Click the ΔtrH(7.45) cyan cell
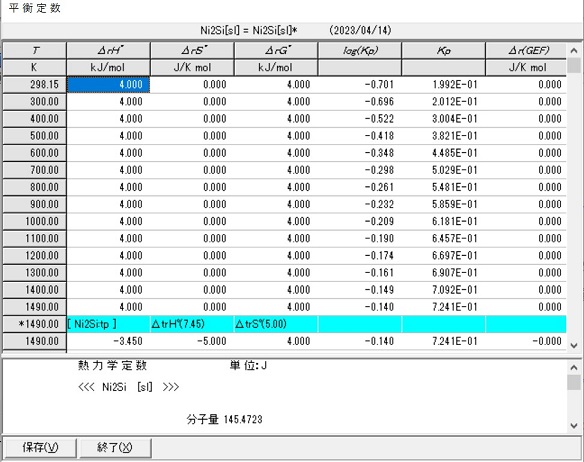Viewport: 584px width, 462px height. pyautogui.click(x=192, y=324)
